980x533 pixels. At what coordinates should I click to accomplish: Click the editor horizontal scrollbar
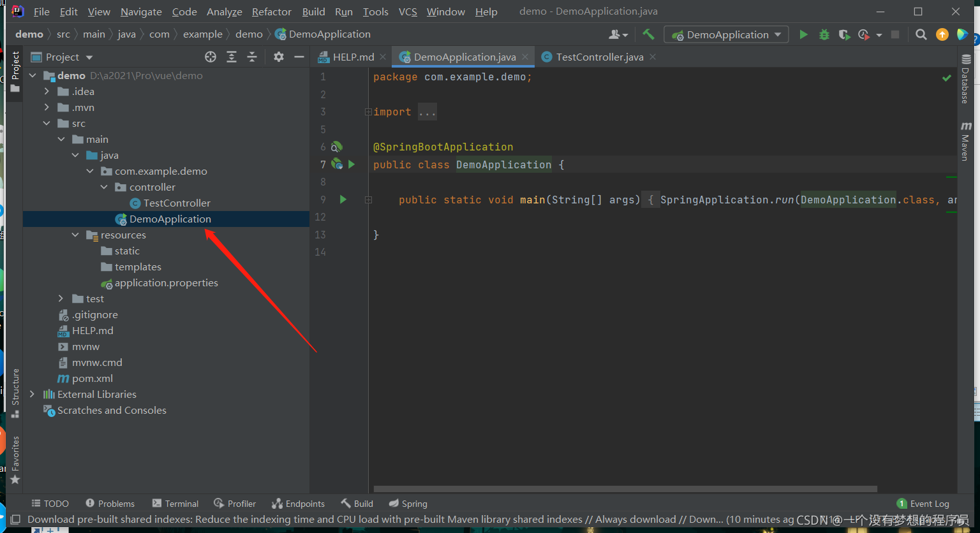(625, 489)
